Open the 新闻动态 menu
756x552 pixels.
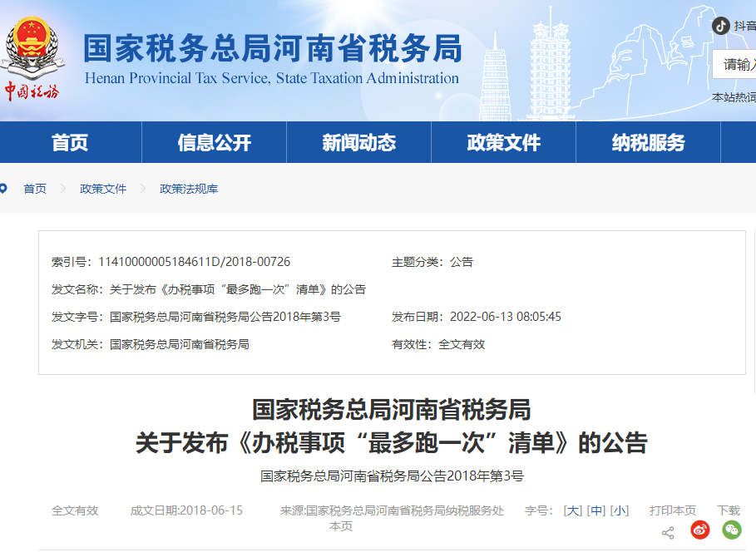pos(359,142)
